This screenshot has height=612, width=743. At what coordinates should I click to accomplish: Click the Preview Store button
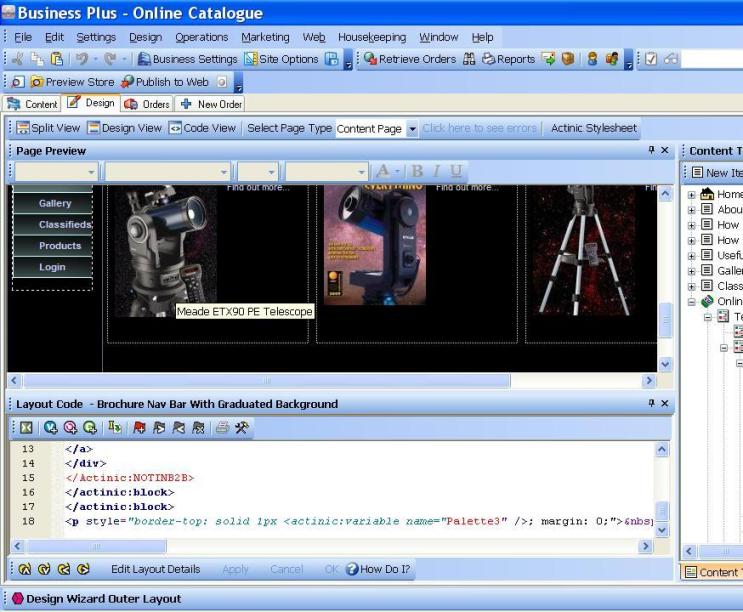(x=65, y=81)
